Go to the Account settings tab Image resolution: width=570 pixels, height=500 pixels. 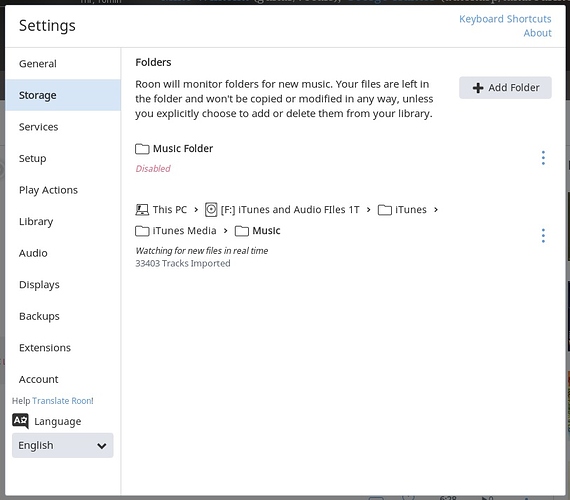pyautogui.click(x=63, y=379)
